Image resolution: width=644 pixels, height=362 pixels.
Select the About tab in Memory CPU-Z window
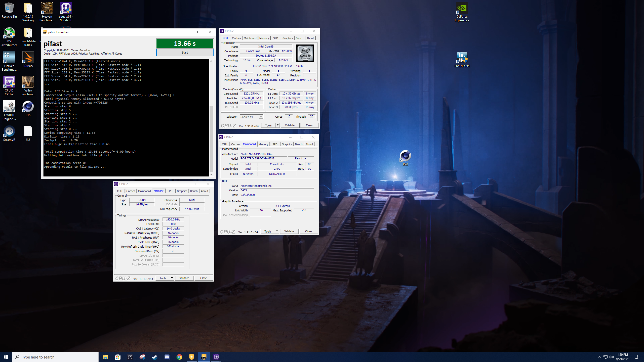[205, 191]
